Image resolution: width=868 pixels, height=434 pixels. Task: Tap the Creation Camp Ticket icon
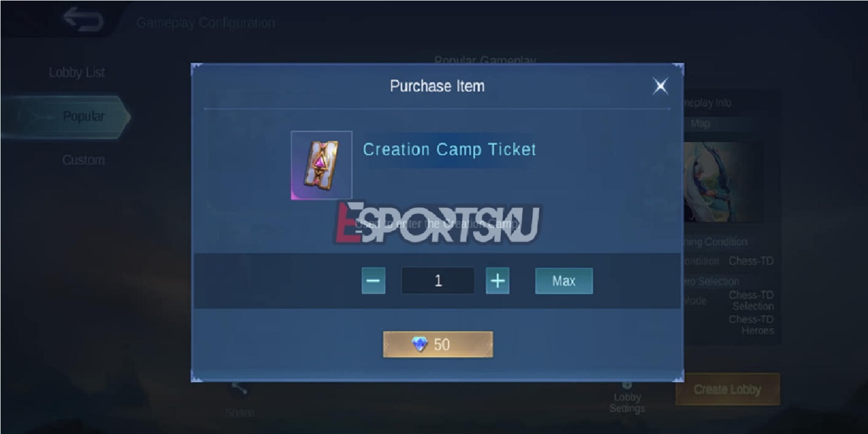point(321,165)
